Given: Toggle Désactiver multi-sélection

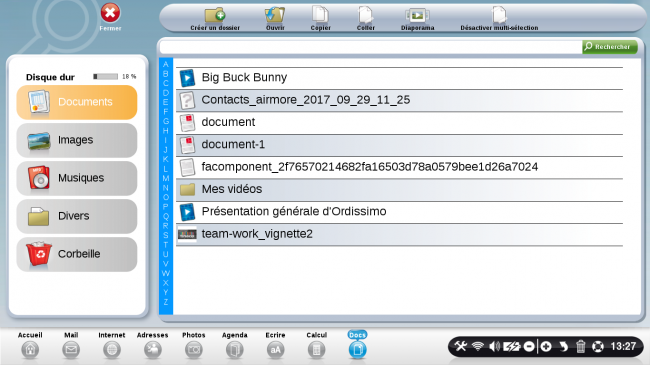Looking at the screenshot, I should tap(499, 15).
